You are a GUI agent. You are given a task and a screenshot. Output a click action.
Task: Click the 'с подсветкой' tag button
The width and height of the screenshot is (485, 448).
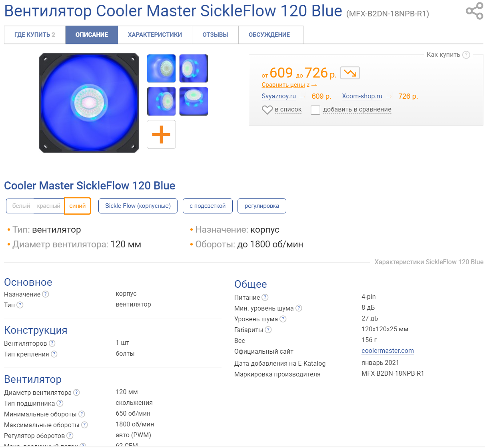coord(208,206)
